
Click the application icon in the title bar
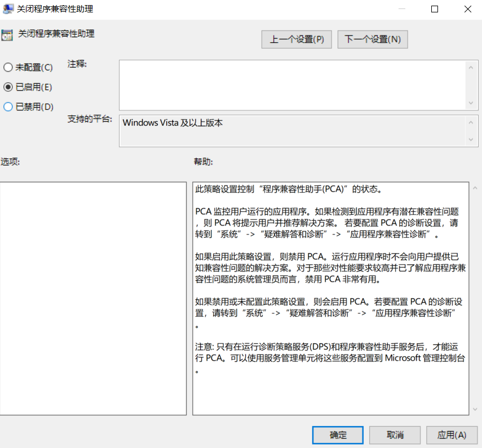click(x=8, y=8)
